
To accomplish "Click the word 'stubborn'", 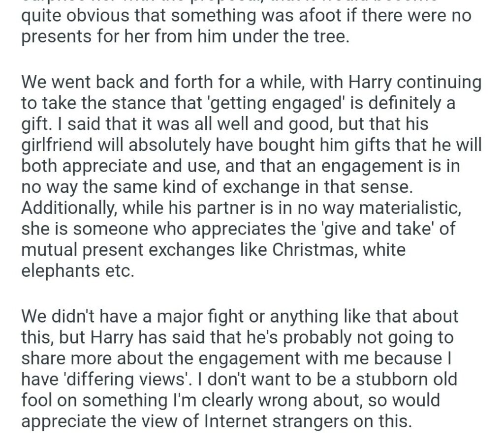I will (398, 379).
